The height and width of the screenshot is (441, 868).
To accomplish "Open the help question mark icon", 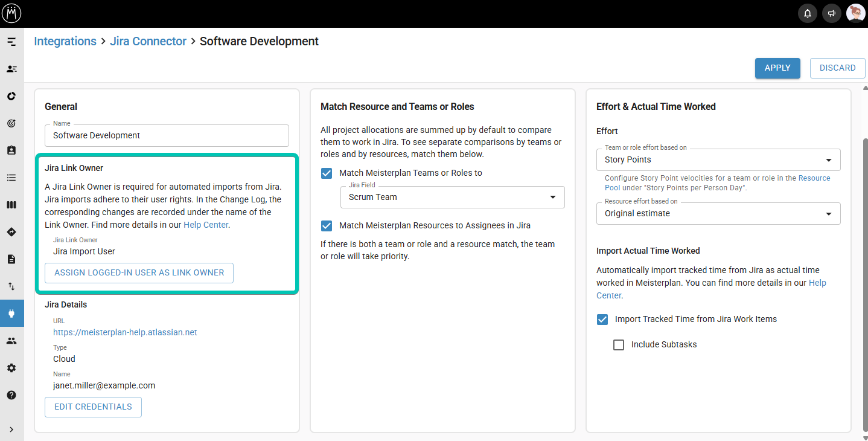I will pyautogui.click(x=11, y=395).
